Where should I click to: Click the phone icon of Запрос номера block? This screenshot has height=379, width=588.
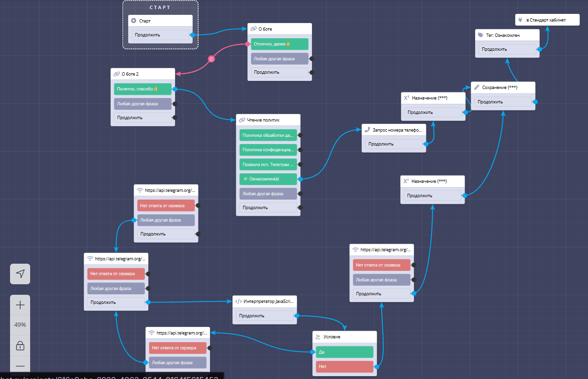367,130
